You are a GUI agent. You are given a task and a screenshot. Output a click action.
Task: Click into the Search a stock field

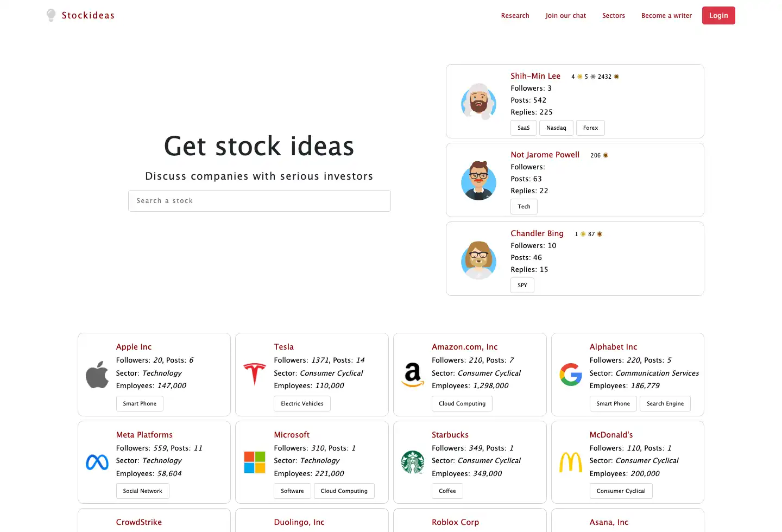260,201
